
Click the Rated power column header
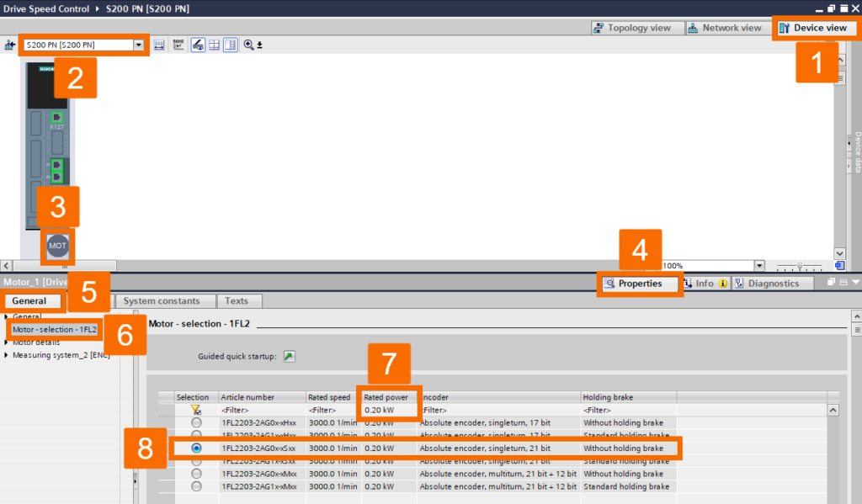(x=390, y=397)
